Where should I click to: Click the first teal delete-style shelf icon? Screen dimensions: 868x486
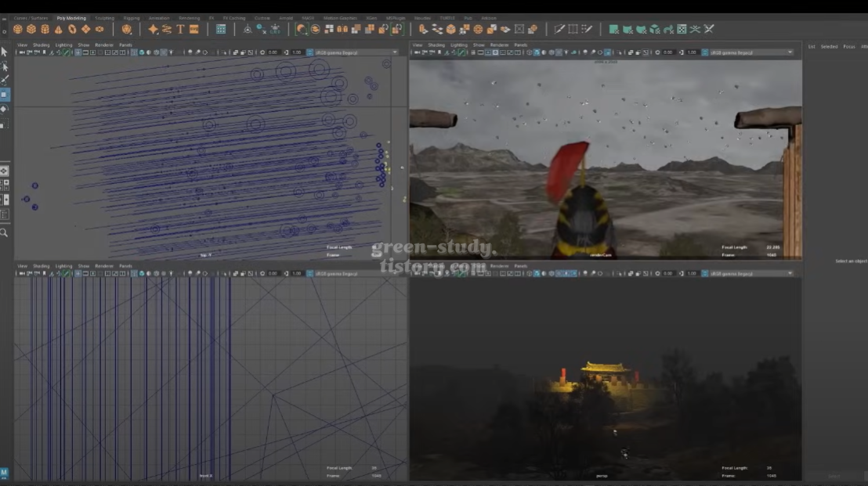click(x=614, y=29)
